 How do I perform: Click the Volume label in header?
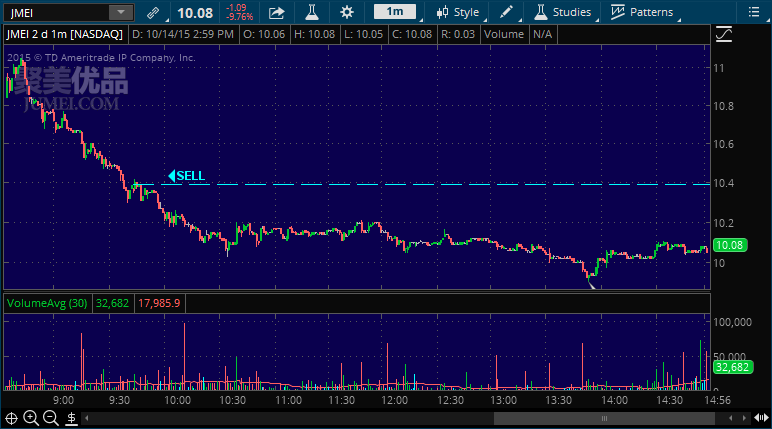(x=504, y=34)
